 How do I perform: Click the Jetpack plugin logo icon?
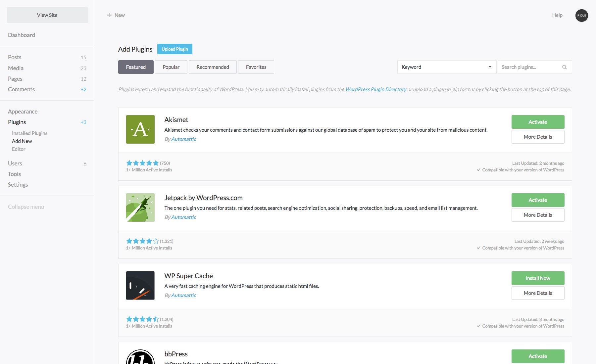coord(140,207)
